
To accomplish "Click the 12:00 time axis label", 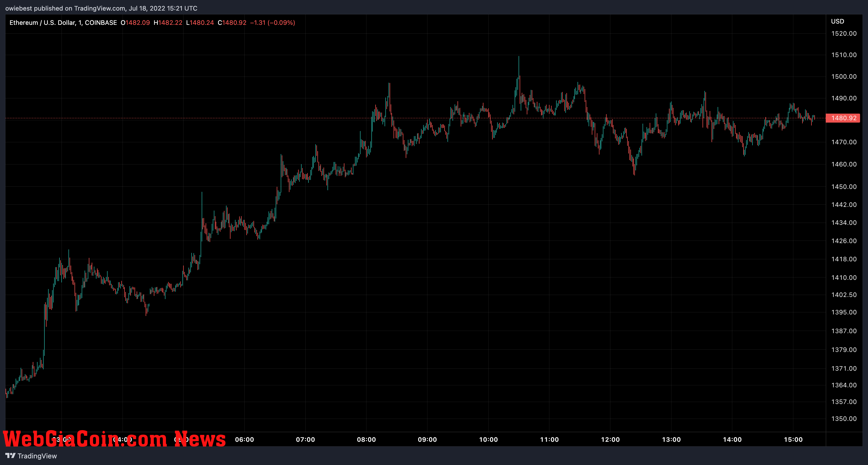I will coord(610,439).
